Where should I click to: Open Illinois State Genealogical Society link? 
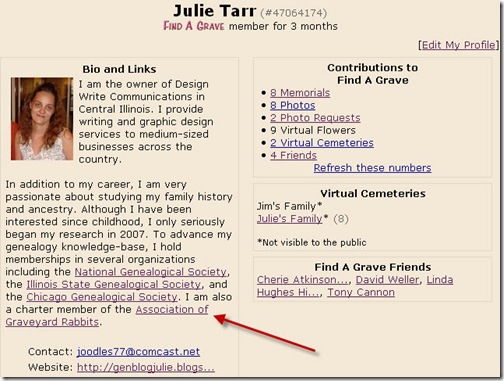[114, 284]
